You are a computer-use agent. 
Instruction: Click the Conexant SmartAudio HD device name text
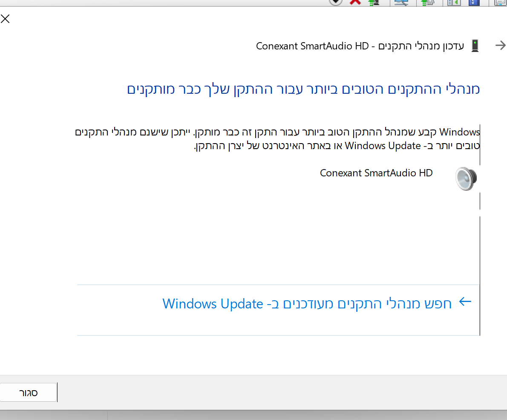pyautogui.click(x=376, y=173)
